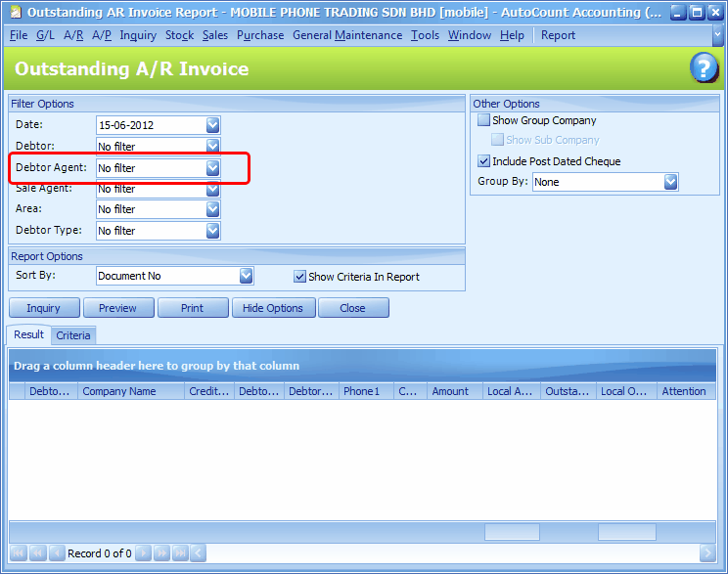Switch to the Criteria tab
Screen dimensions: 728x574
click(72, 335)
